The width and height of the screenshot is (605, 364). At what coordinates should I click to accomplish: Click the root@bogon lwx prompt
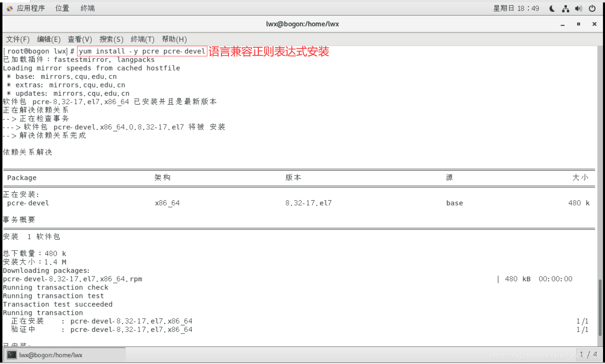(x=39, y=51)
